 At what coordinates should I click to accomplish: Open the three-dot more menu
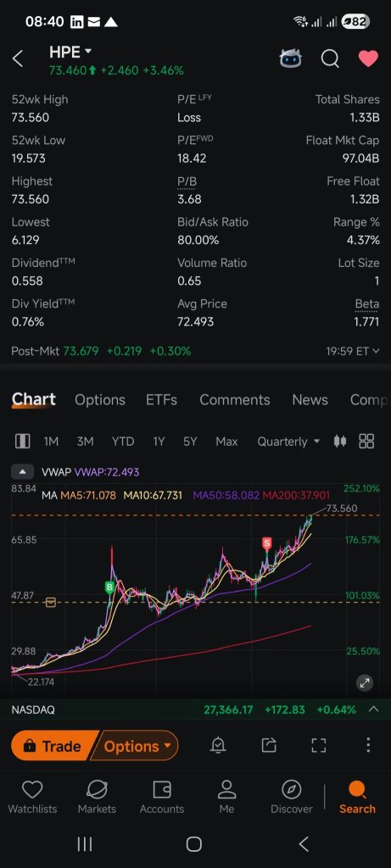[x=368, y=746]
